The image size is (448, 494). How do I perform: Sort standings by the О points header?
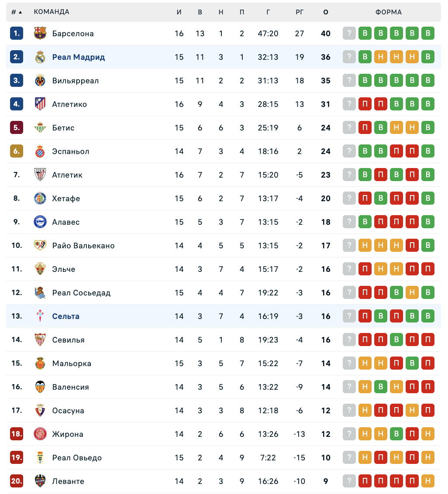coord(326,12)
